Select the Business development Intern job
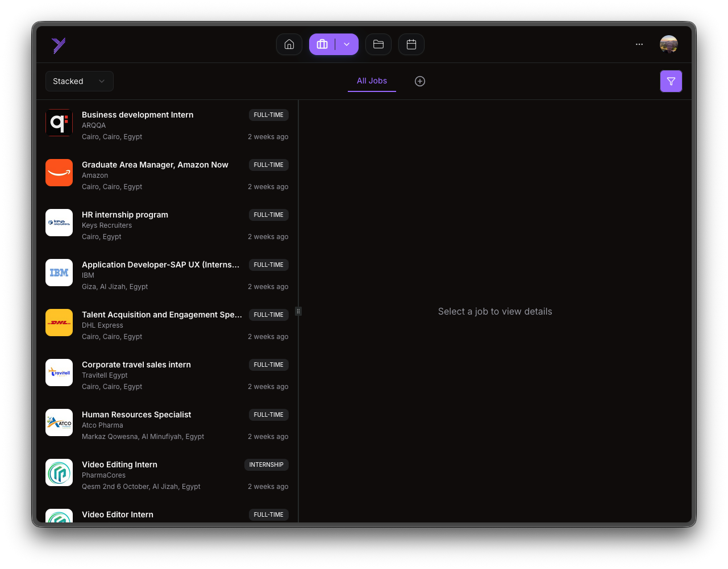This screenshot has width=728, height=569. coord(138,115)
